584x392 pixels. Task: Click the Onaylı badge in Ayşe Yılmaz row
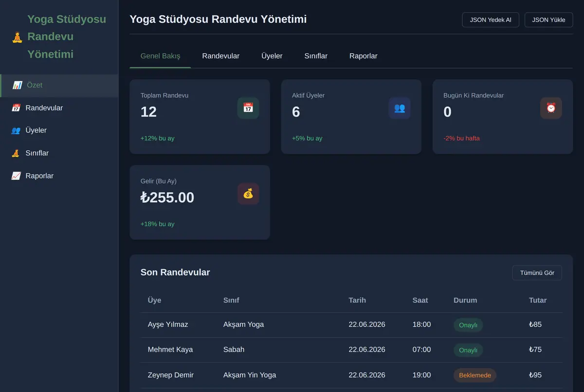pyautogui.click(x=468, y=325)
